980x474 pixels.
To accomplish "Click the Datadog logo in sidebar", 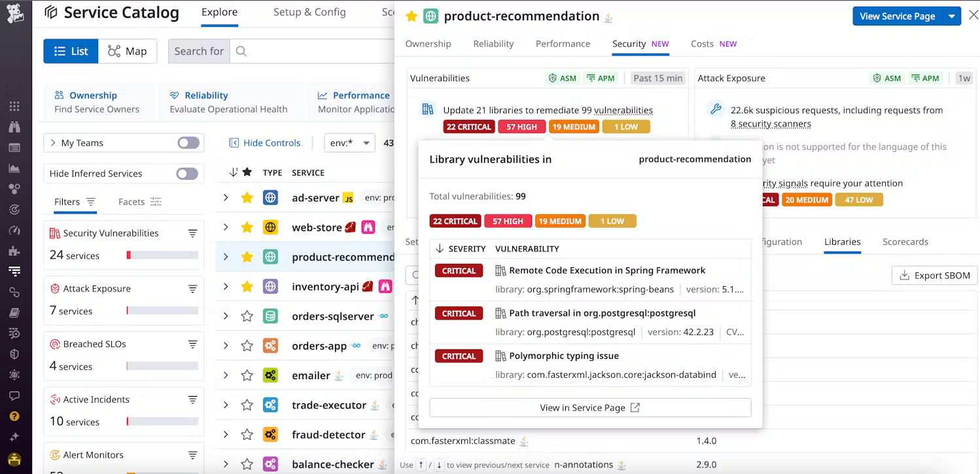I will tap(14, 12).
